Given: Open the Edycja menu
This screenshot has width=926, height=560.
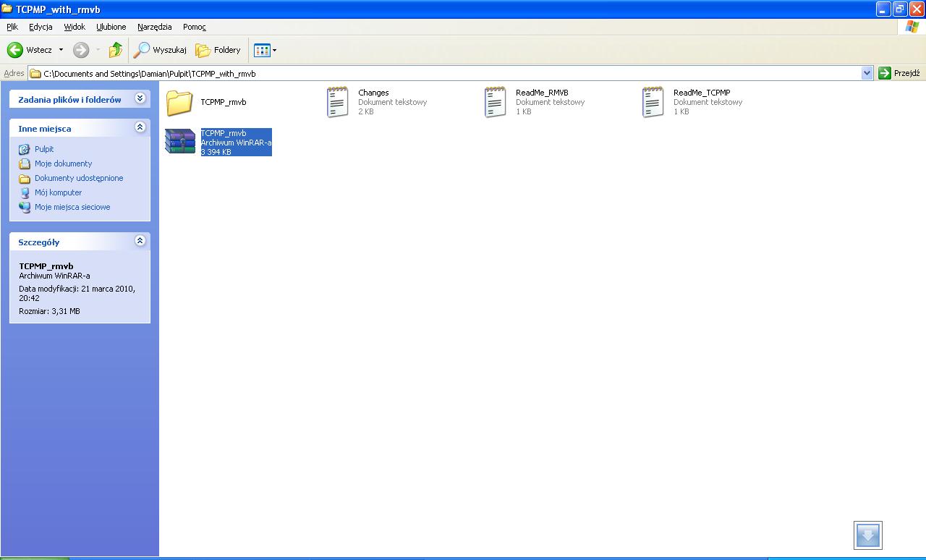Looking at the screenshot, I should pos(41,27).
